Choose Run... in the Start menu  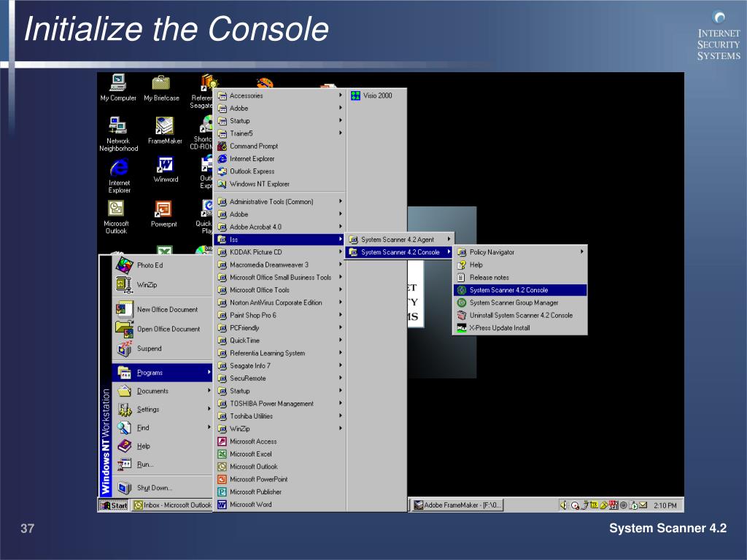click(x=162, y=464)
